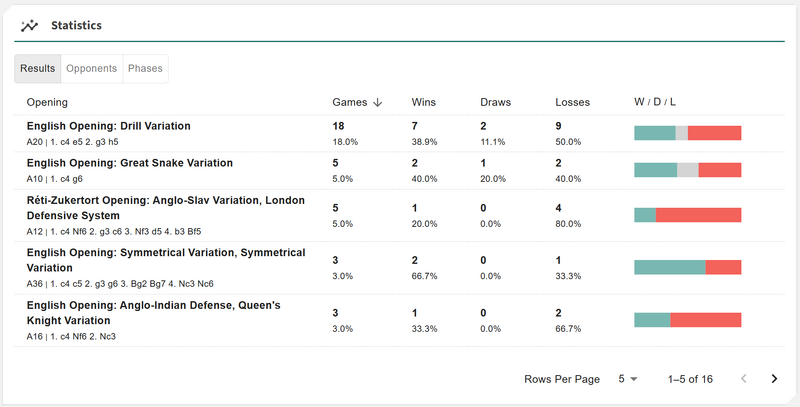The width and height of the screenshot is (800, 407).
Task: Sort by the Wins column header
Action: point(424,102)
